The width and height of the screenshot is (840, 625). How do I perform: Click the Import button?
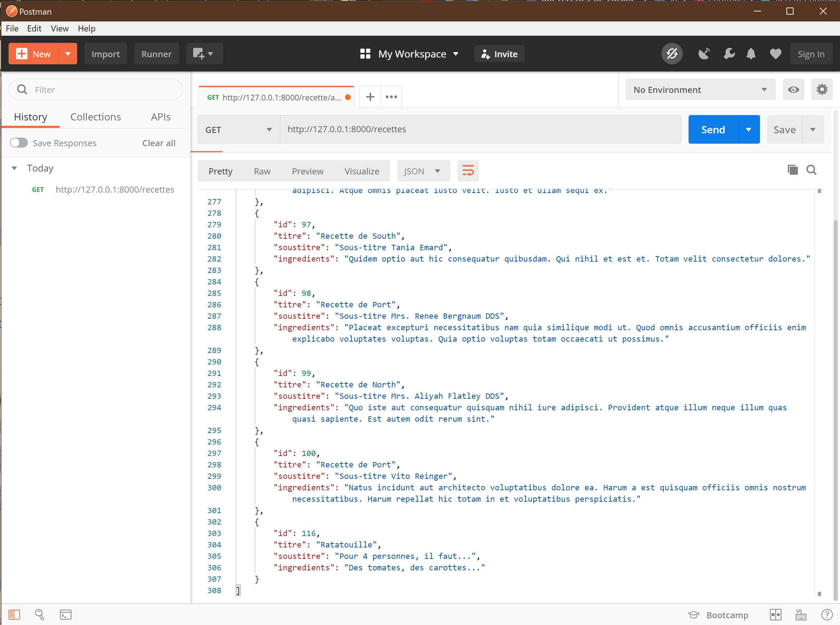click(105, 54)
